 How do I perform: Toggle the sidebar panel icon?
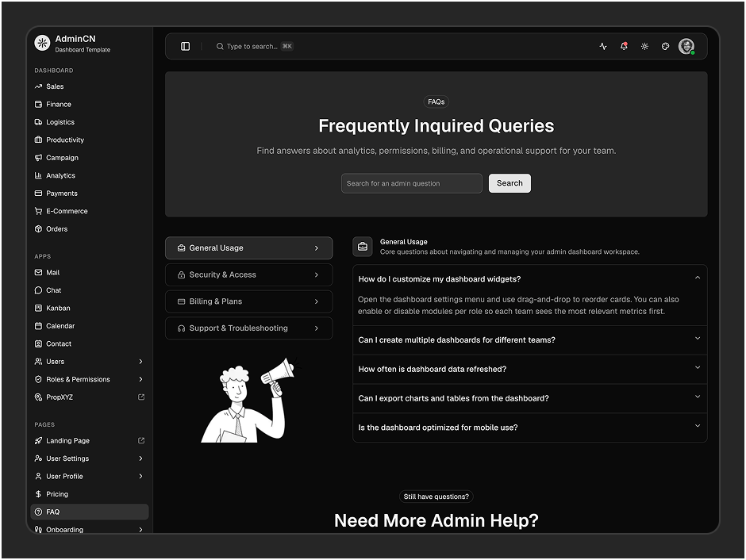pos(185,46)
